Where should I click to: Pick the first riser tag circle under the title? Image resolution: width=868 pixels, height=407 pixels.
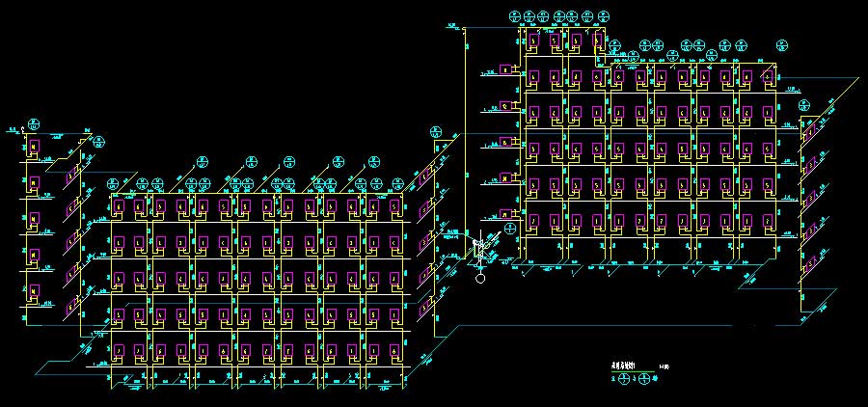[624, 379]
